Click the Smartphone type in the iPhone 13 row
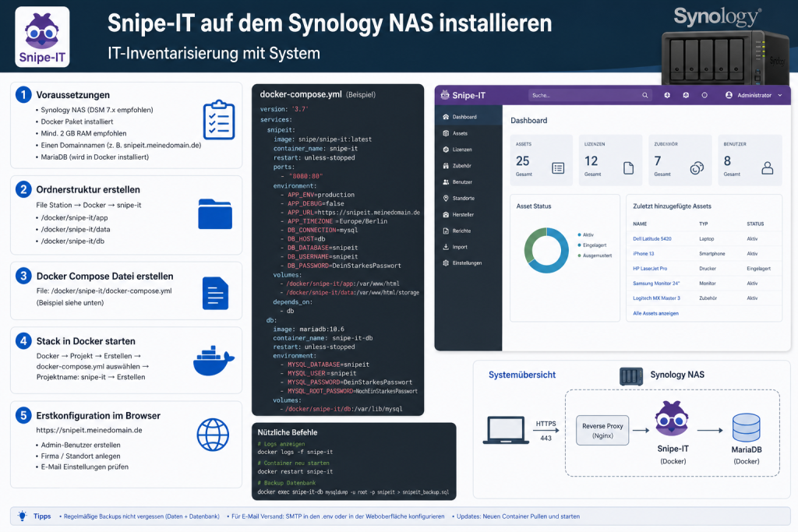798x532 pixels. 712,253
